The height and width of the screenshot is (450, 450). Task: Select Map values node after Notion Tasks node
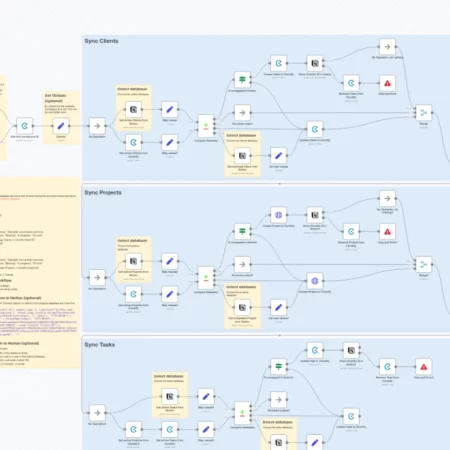click(206, 396)
